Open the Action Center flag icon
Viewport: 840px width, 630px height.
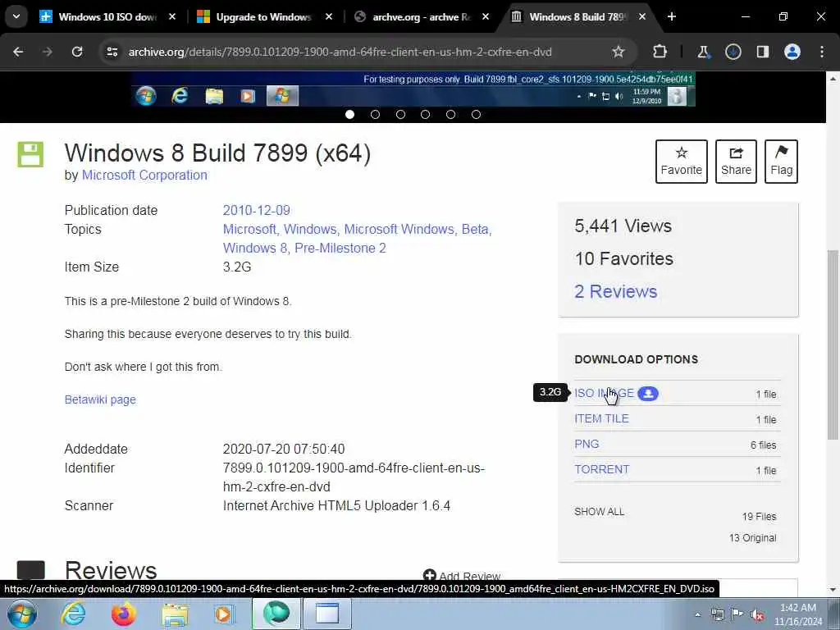[x=737, y=615]
